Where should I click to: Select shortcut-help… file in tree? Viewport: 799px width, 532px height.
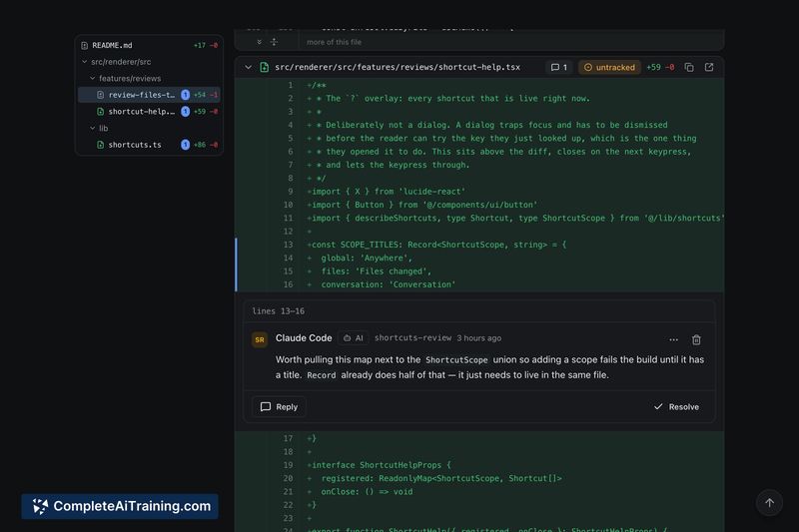click(x=149, y=112)
